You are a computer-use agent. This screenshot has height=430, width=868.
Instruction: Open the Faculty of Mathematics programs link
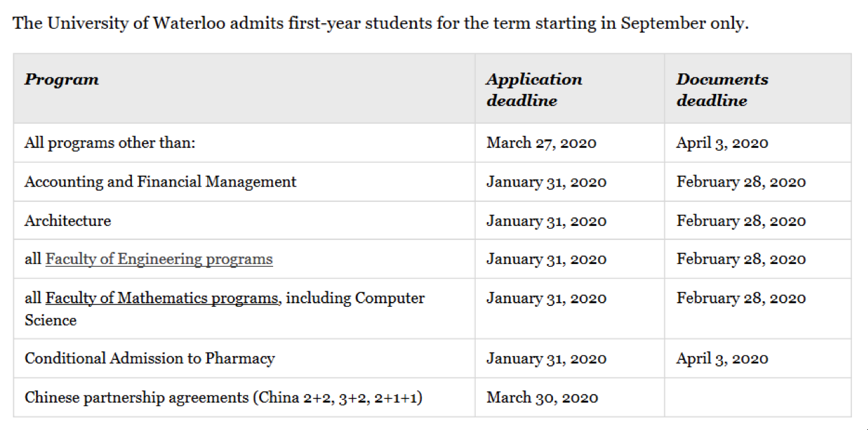(x=161, y=298)
